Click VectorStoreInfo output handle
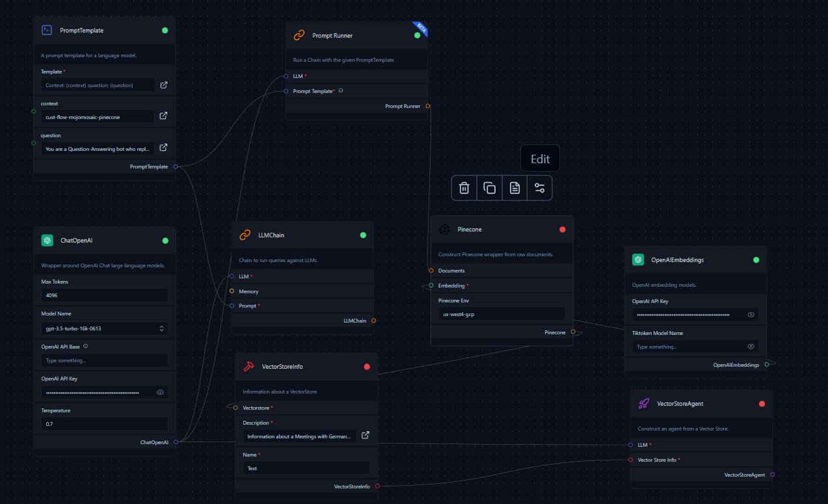This screenshot has height=504, width=828. click(377, 486)
